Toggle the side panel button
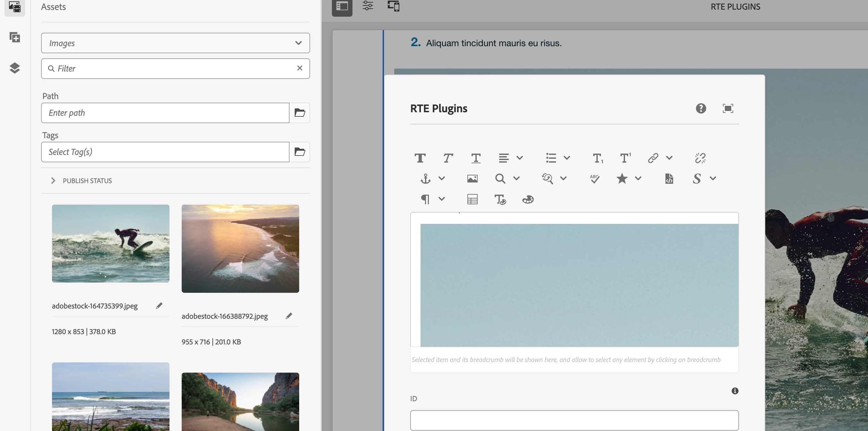The height and width of the screenshot is (431, 868). tap(342, 6)
